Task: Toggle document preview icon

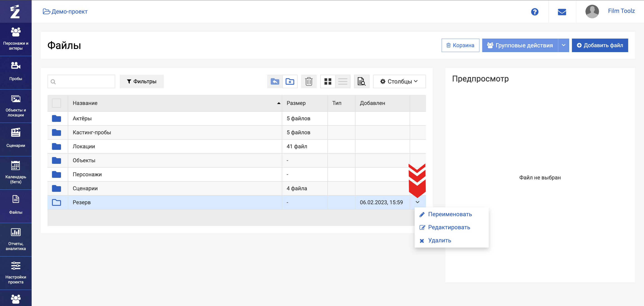Action: pyautogui.click(x=362, y=81)
